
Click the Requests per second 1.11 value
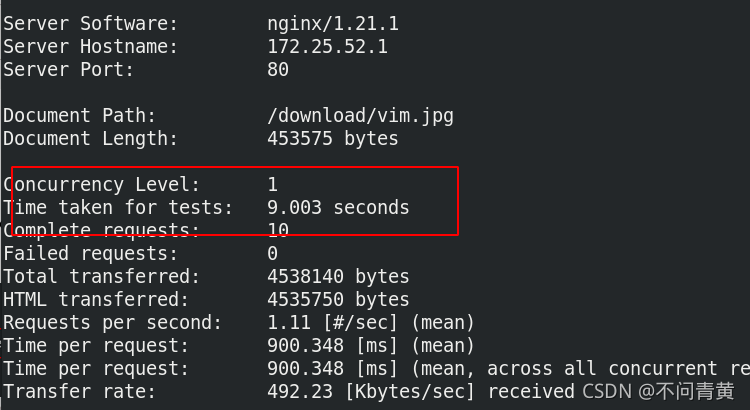pyautogui.click(x=289, y=322)
